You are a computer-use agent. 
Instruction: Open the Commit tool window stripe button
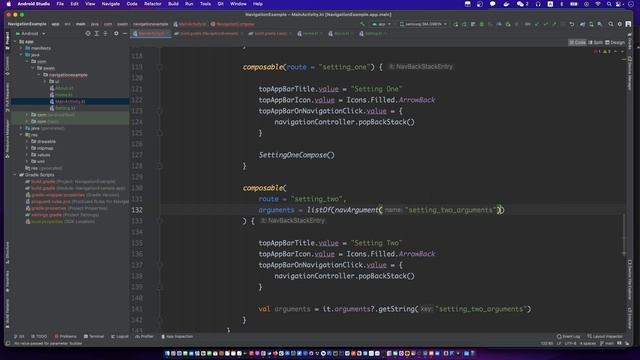tap(7, 66)
